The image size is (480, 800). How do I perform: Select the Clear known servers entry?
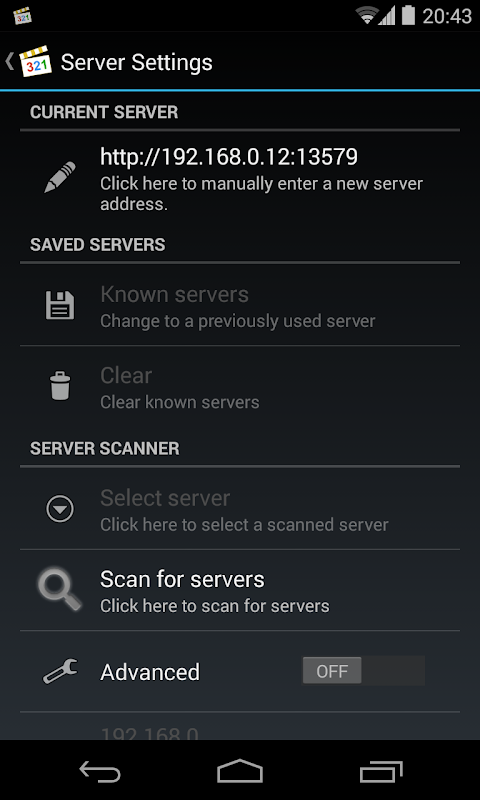(x=240, y=386)
